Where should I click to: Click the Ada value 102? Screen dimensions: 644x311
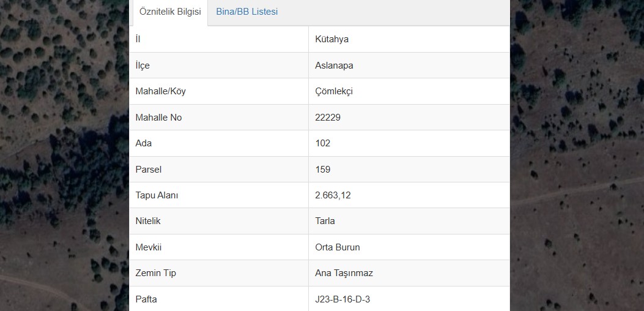[x=323, y=144]
